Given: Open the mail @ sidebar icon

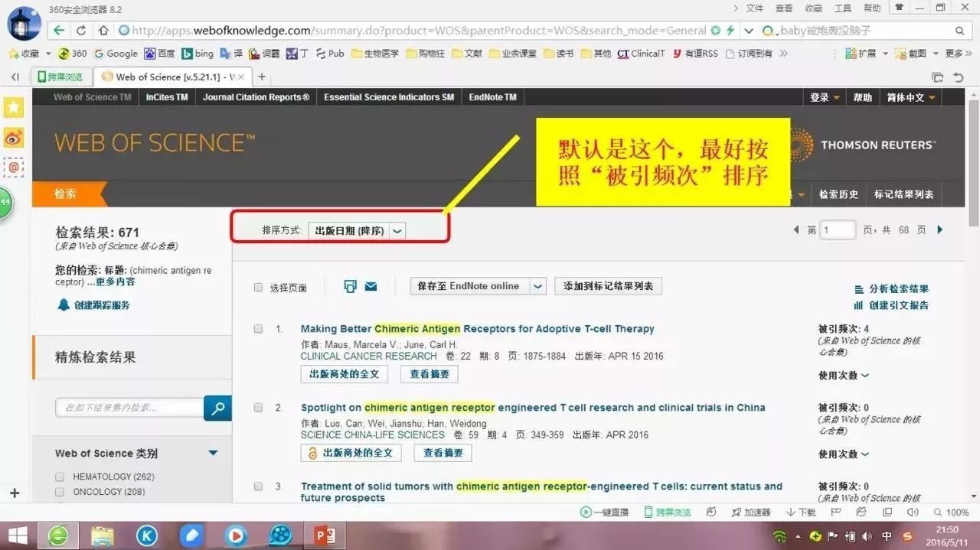Looking at the screenshot, I should pos(14,168).
